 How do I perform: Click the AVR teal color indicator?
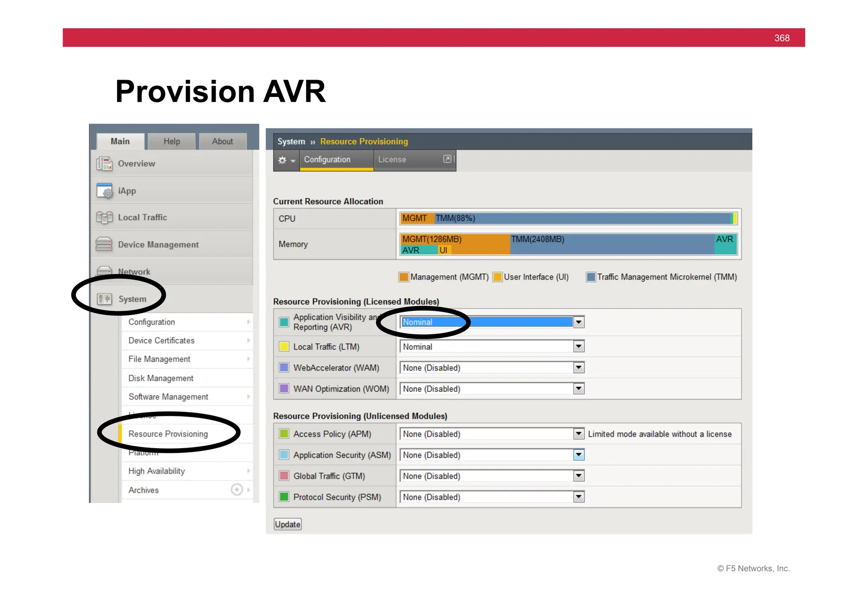(284, 322)
